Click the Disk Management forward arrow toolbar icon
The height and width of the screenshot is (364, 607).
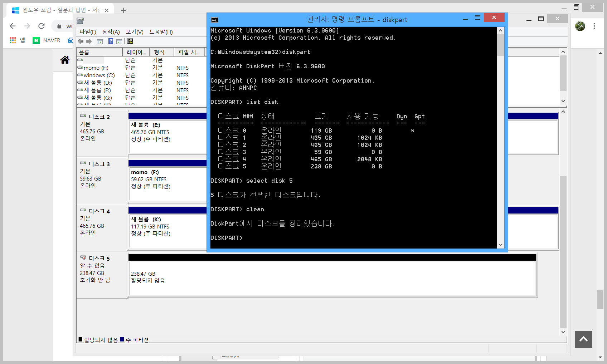(89, 41)
